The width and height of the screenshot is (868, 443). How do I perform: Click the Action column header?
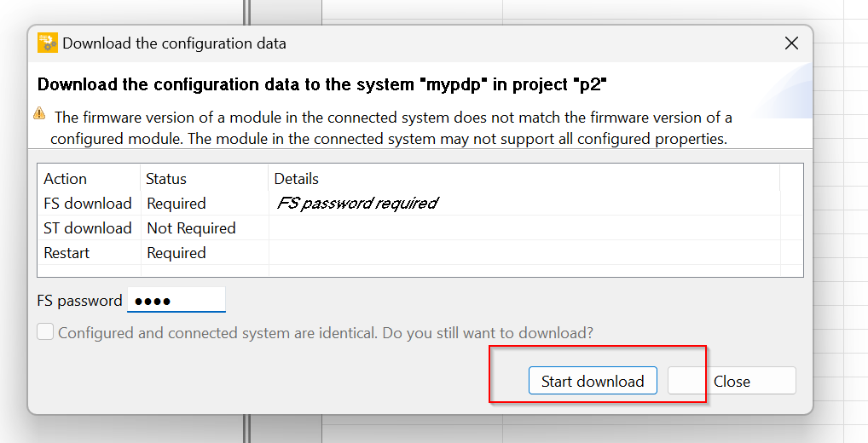point(66,179)
